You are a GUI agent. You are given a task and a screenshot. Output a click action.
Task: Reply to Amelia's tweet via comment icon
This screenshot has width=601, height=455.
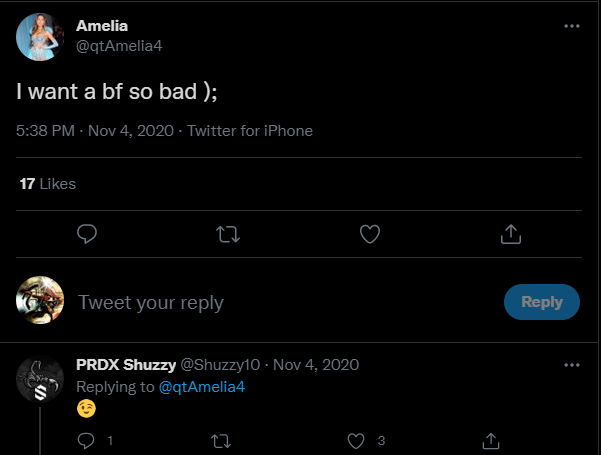(x=87, y=234)
